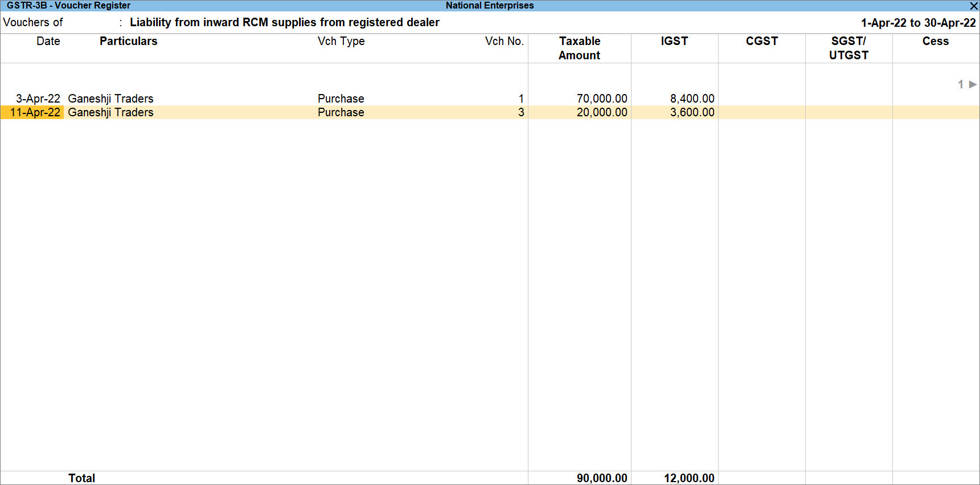Click the voucher number 1 cell

click(x=521, y=99)
